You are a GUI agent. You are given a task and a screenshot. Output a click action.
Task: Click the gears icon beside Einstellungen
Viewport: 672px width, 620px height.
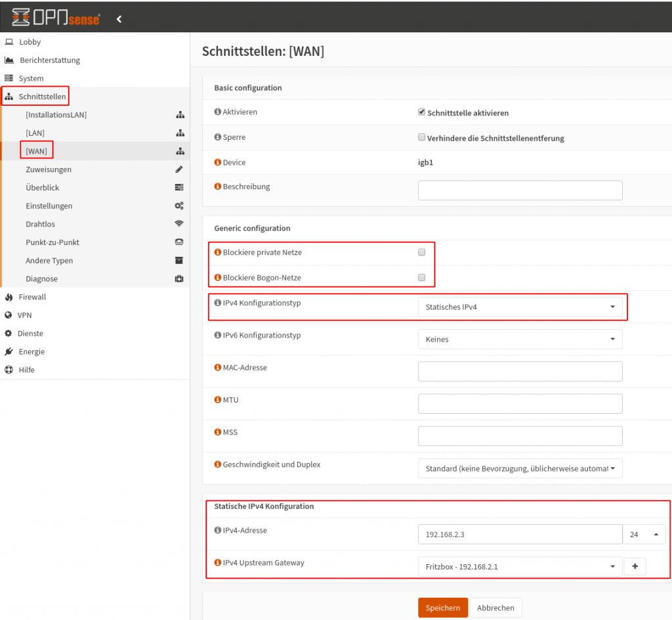coord(179,206)
